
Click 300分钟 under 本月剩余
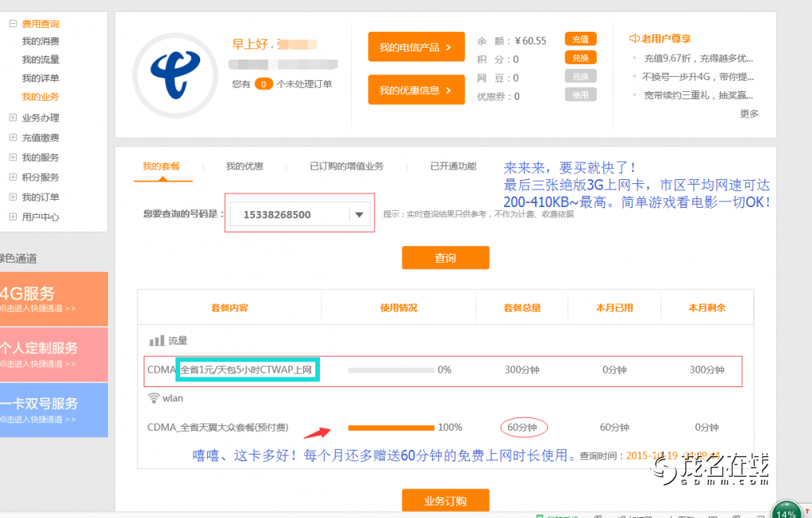coord(707,370)
